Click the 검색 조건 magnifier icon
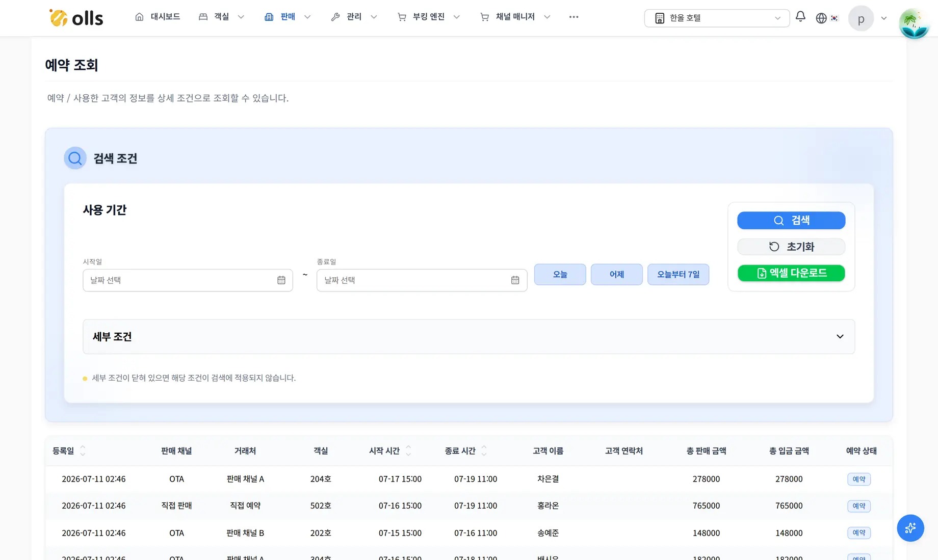Image resolution: width=938 pixels, height=560 pixels. [75, 158]
